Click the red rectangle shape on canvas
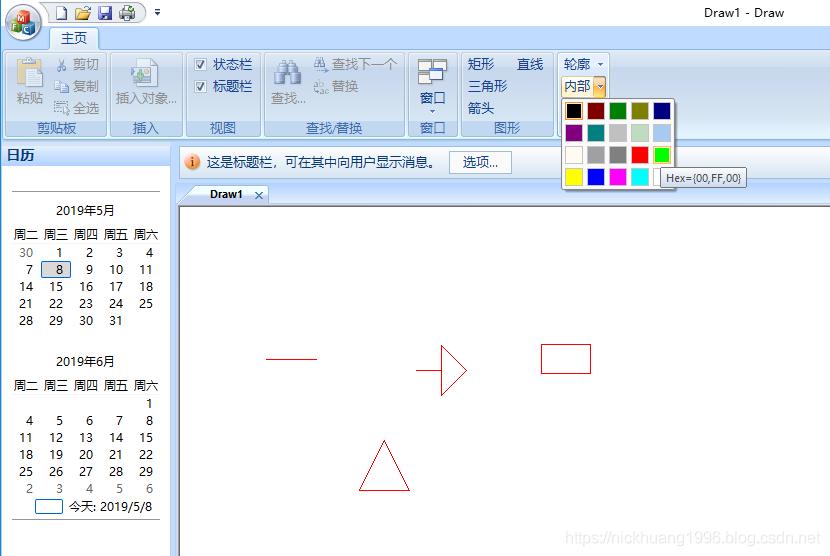The height and width of the screenshot is (556, 830). [566, 359]
